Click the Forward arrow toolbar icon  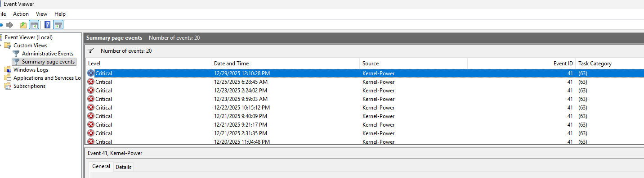[9, 25]
